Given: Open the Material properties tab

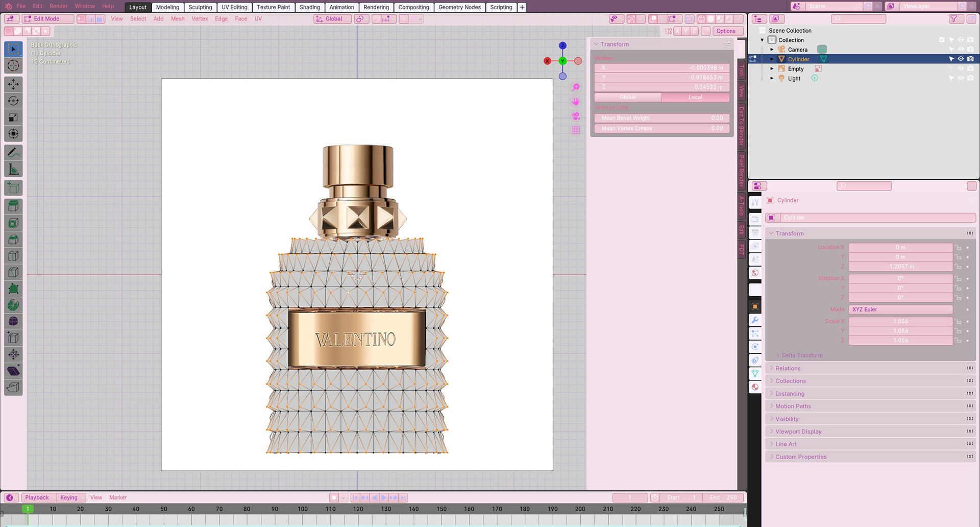Looking at the screenshot, I should point(755,387).
